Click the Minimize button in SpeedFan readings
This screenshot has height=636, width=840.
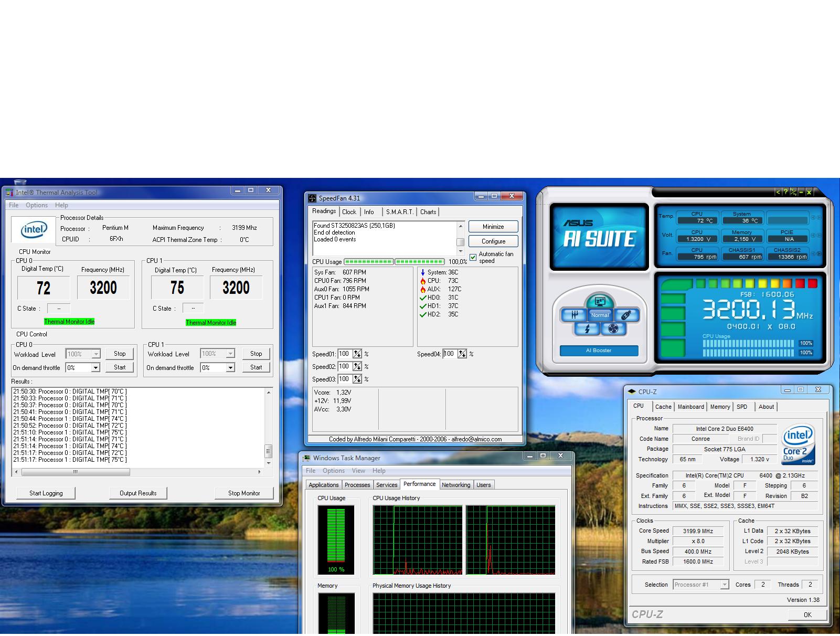[493, 227]
